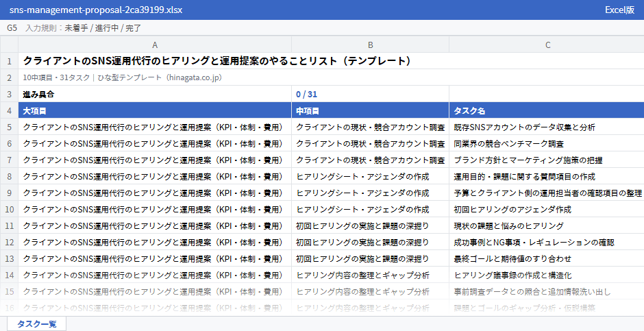Select cell 成功事例とNG事項・レギュレーションの確認
644x331 pixels.
tap(547, 242)
